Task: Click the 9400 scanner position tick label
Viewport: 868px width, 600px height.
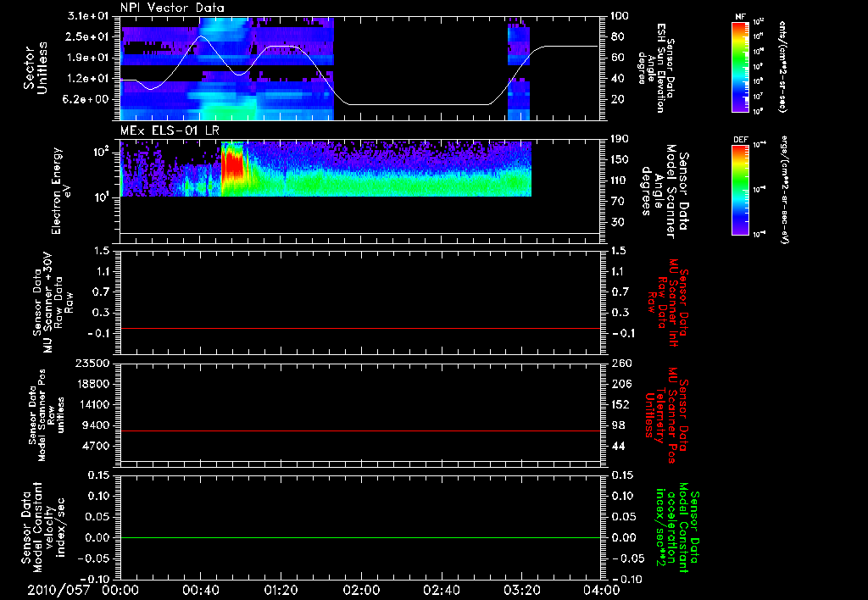Action: point(97,425)
